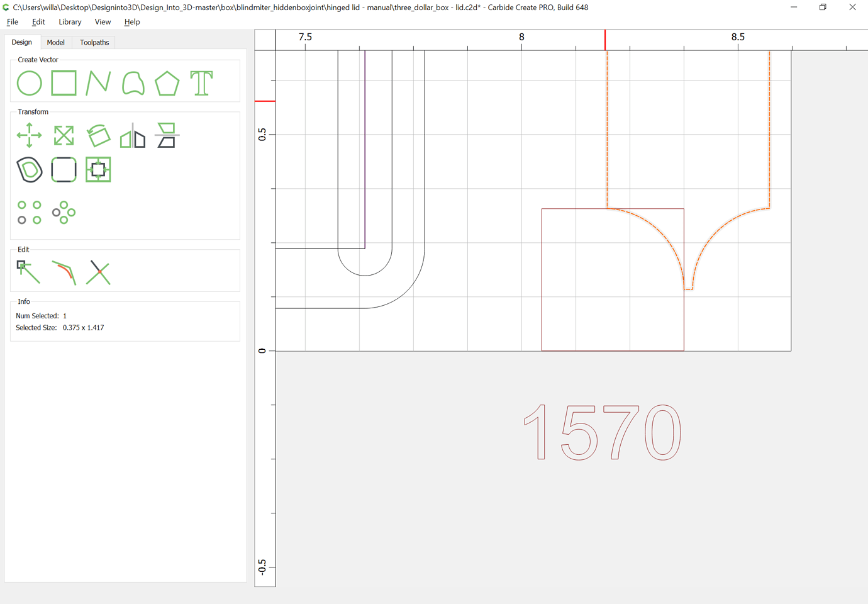Open the Library menu

70,22
